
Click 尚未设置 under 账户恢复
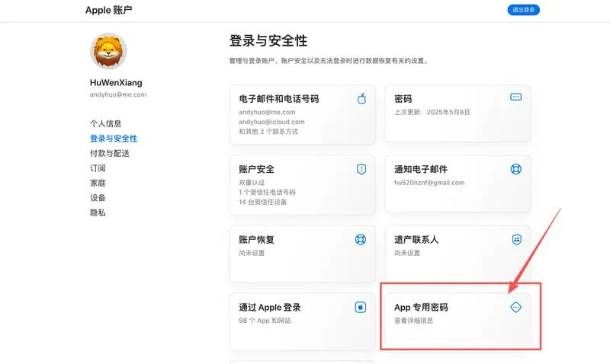[252, 253]
